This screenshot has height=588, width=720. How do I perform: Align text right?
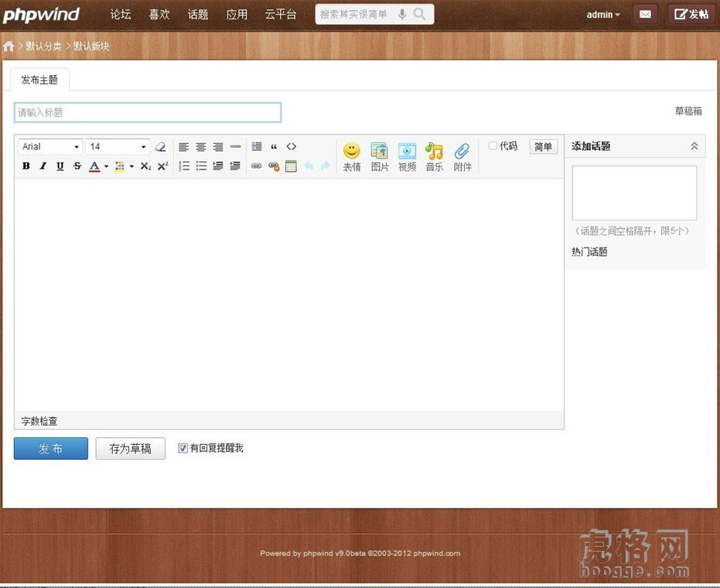(218, 147)
